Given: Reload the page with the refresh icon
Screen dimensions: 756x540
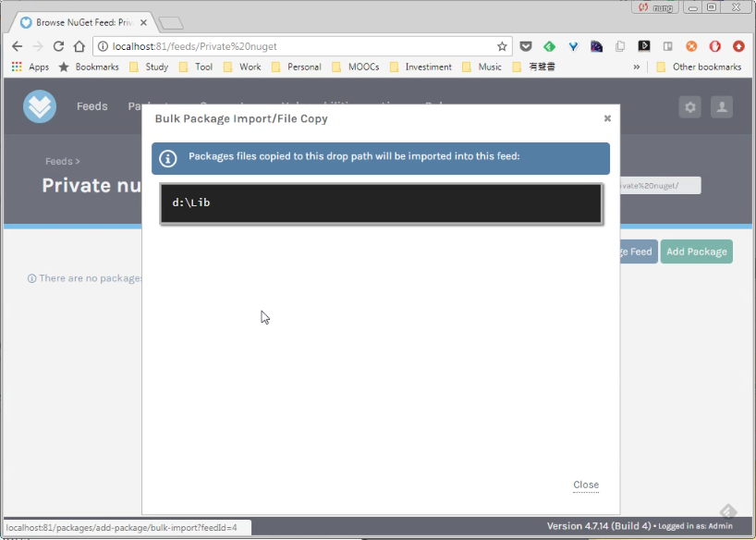Looking at the screenshot, I should pyautogui.click(x=58, y=46).
